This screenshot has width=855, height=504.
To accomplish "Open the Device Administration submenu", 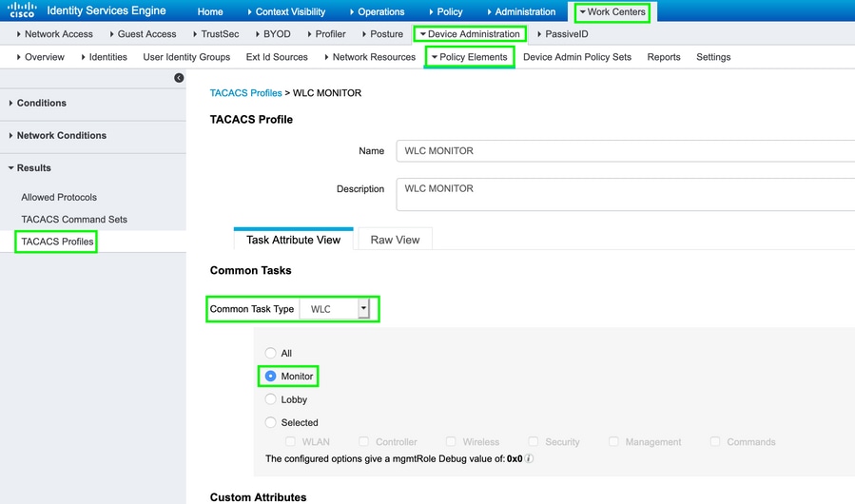I will (470, 34).
